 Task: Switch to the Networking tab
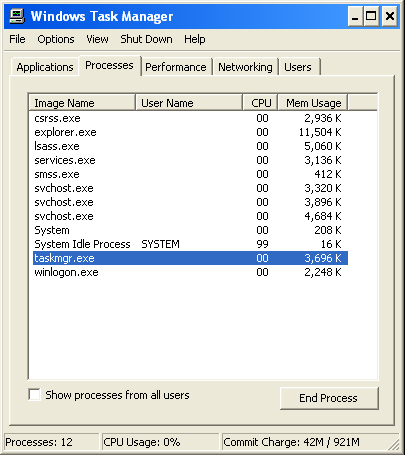[x=245, y=67]
